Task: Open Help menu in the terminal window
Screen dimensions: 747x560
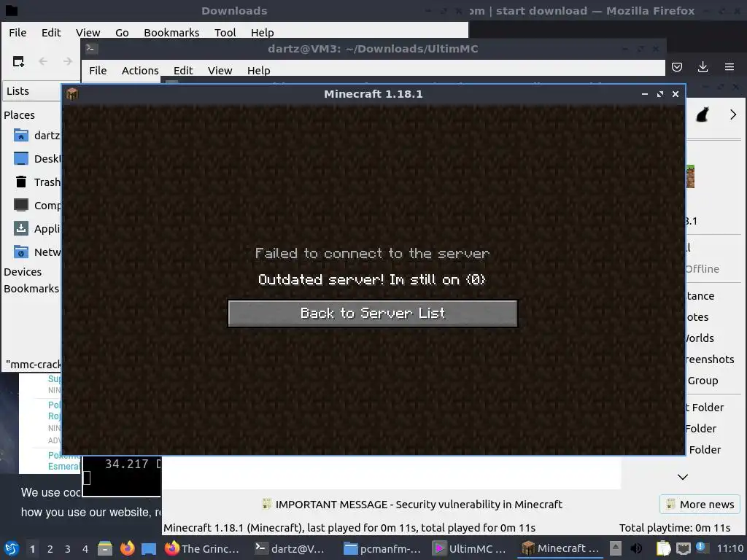Action: [259, 71]
